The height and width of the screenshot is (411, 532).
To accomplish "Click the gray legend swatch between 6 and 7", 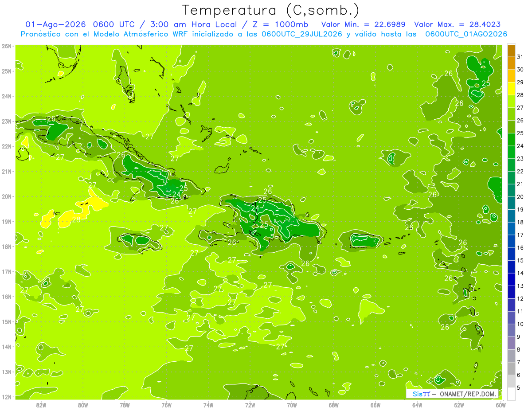I will 511,368.
